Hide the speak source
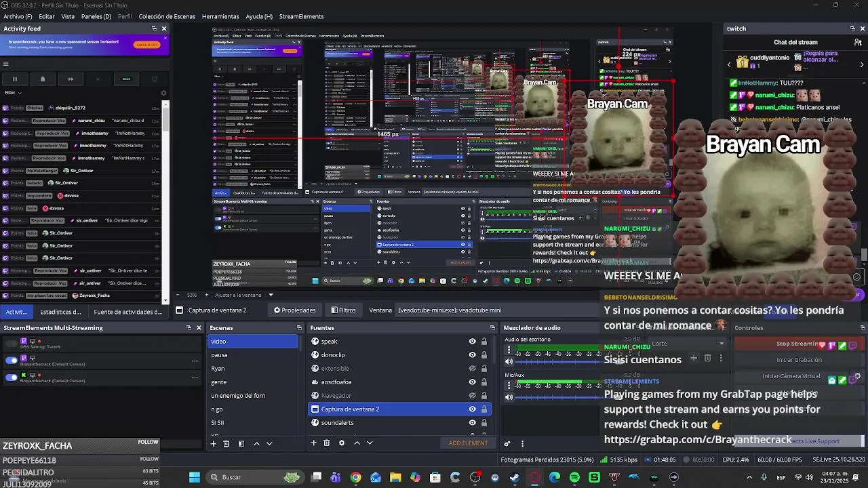 click(473, 342)
